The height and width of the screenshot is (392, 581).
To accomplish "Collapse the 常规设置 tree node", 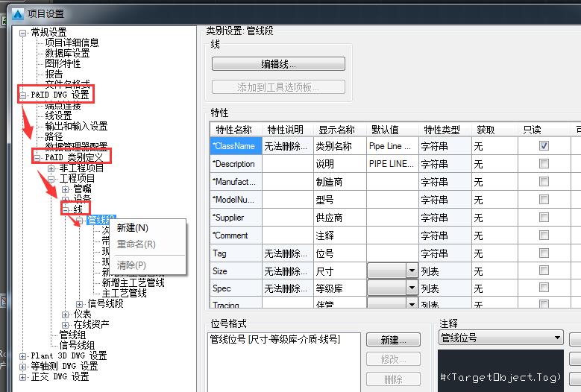I will click(x=23, y=33).
